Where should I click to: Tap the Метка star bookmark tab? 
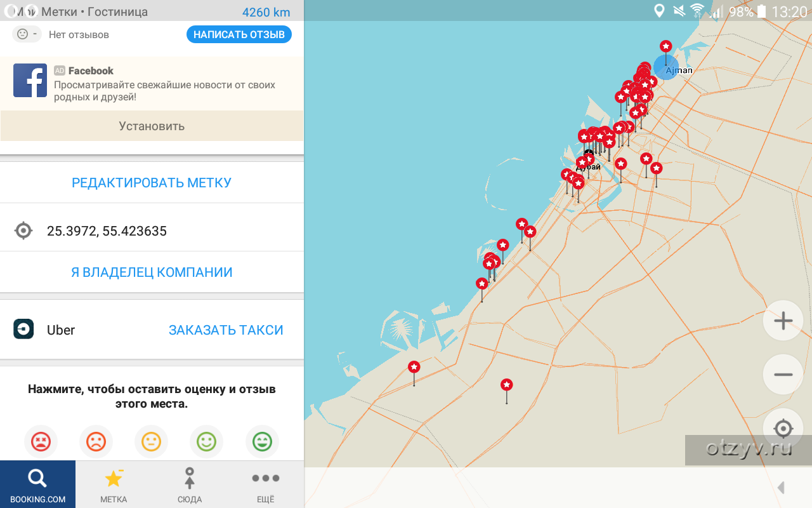(x=114, y=485)
